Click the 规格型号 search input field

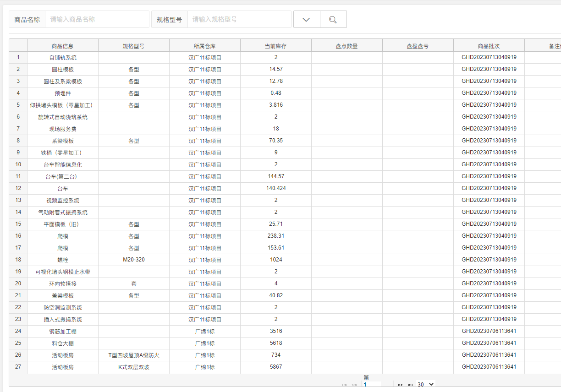239,19
